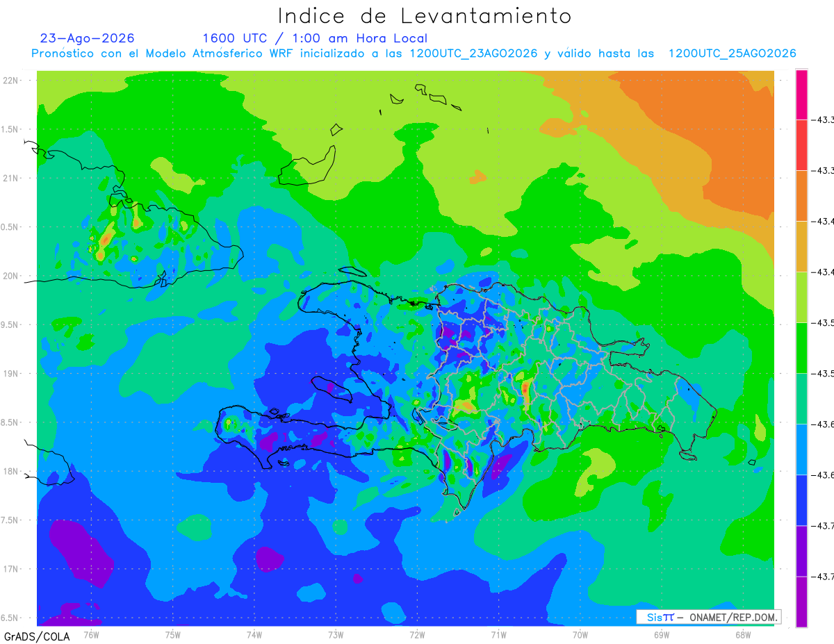Click the golden-yellow legend swatch
The image size is (834, 644).
(801, 247)
